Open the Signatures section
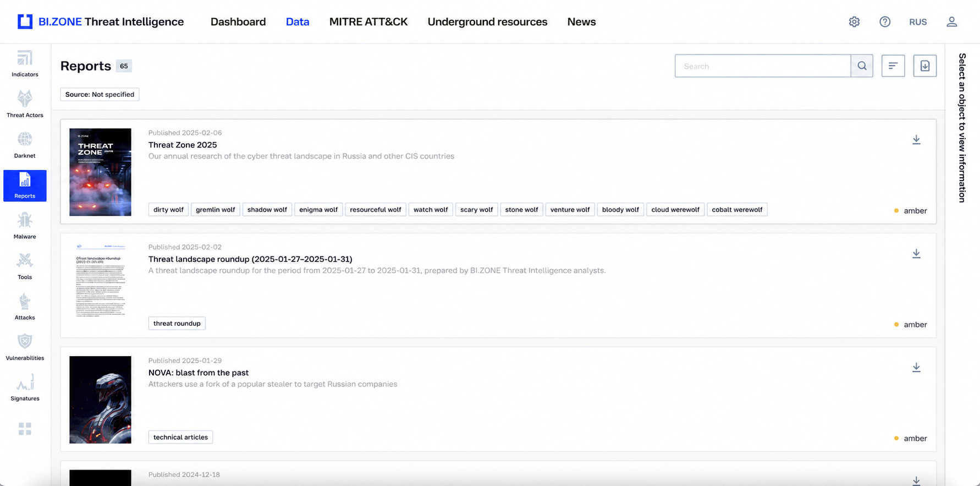 [25, 388]
